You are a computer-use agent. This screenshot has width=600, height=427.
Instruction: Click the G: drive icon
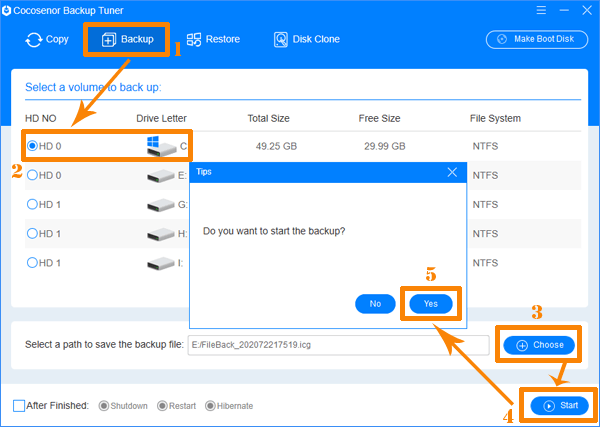tap(161, 205)
